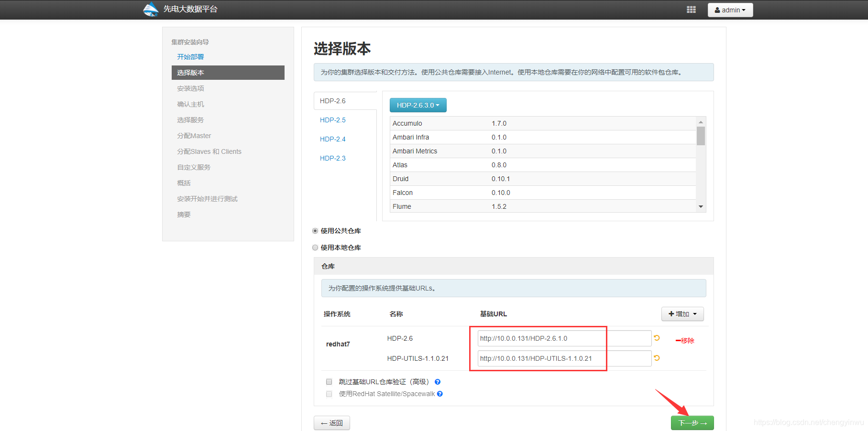This screenshot has height=431, width=868.
Task: Enable skip base URL repository validation checkbox
Action: click(329, 382)
